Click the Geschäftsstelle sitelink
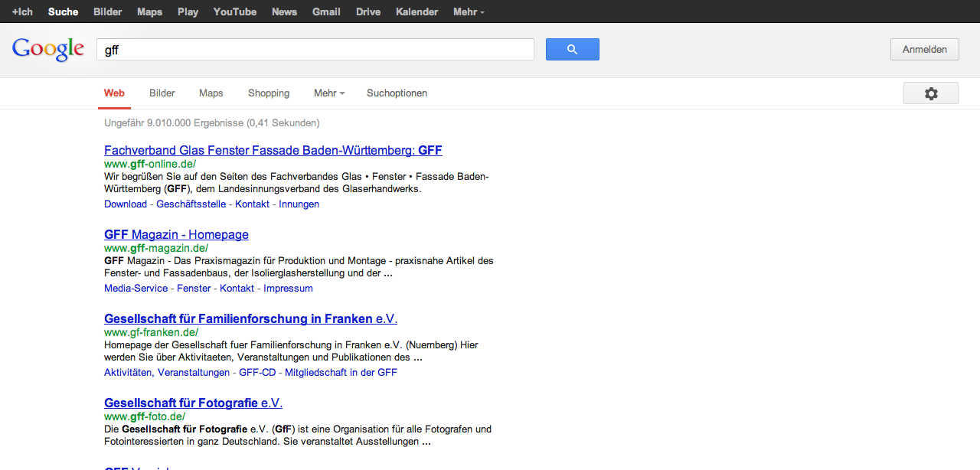Image resolution: width=980 pixels, height=470 pixels. (191, 204)
